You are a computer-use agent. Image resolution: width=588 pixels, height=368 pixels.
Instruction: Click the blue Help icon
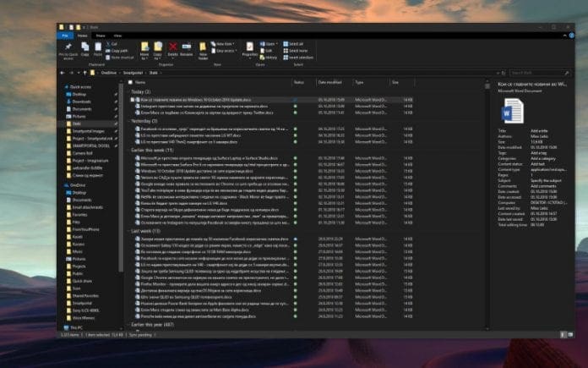pos(571,36)
